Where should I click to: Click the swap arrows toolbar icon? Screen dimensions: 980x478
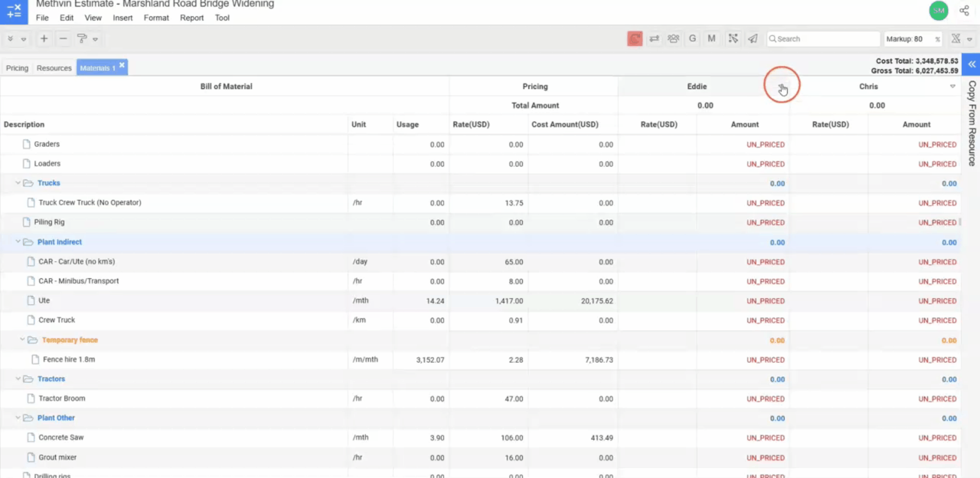click(654, 39)
